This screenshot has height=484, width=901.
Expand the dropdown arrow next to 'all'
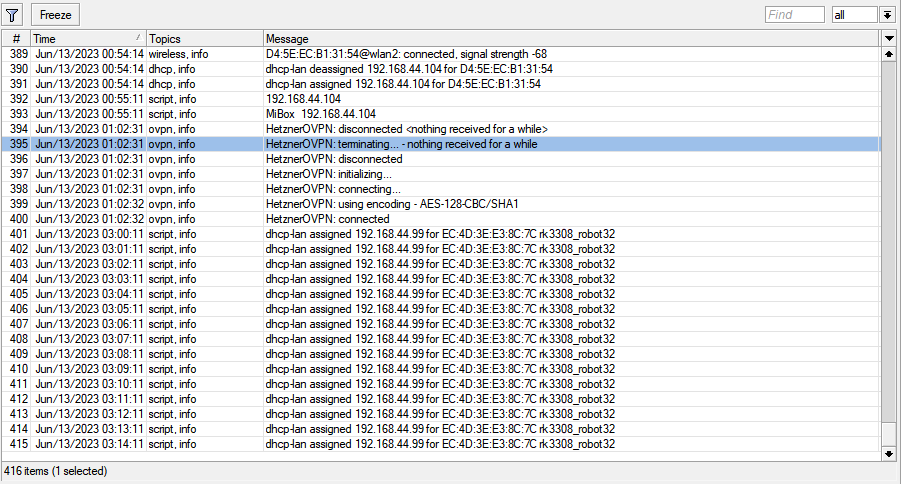coord(887,15)
